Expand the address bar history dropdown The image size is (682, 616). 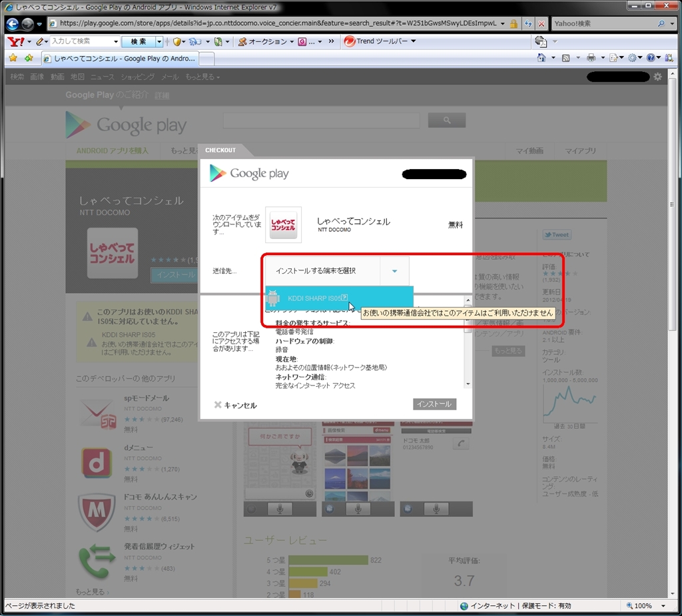(502, 23)
